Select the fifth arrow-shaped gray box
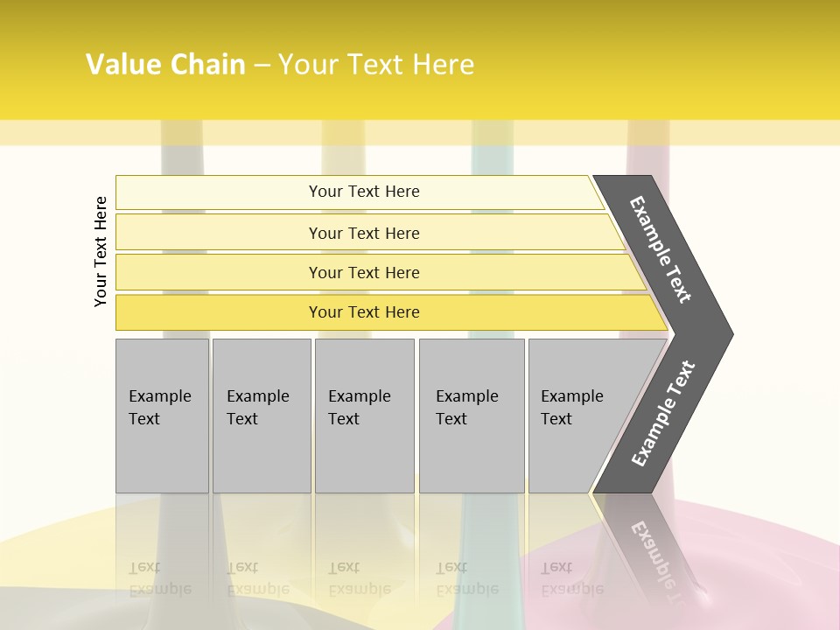The height and width of the screenshot is (630, 840). coord(577,416)
